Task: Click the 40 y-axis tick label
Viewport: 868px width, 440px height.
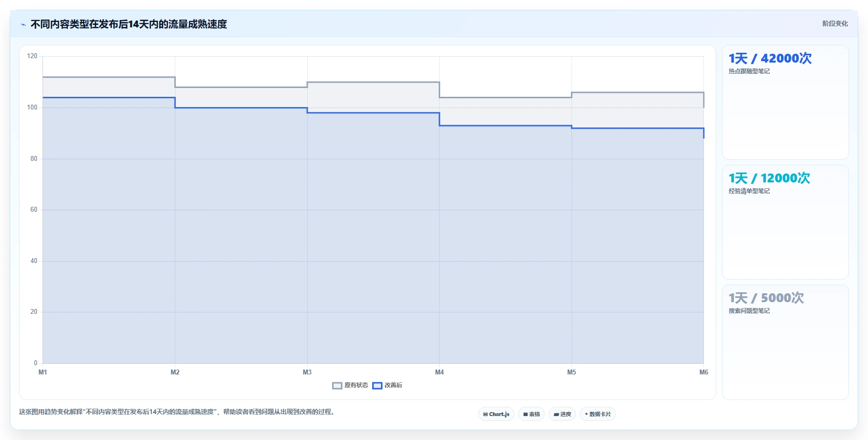Action: (x=34, y=261)
